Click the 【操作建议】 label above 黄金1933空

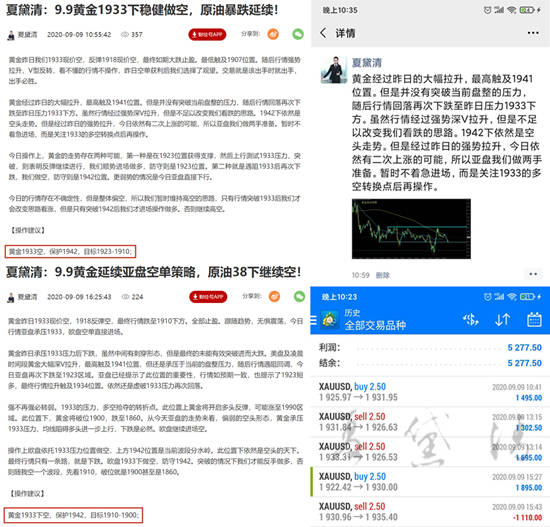pyautogui.click(x=27, y=230)
